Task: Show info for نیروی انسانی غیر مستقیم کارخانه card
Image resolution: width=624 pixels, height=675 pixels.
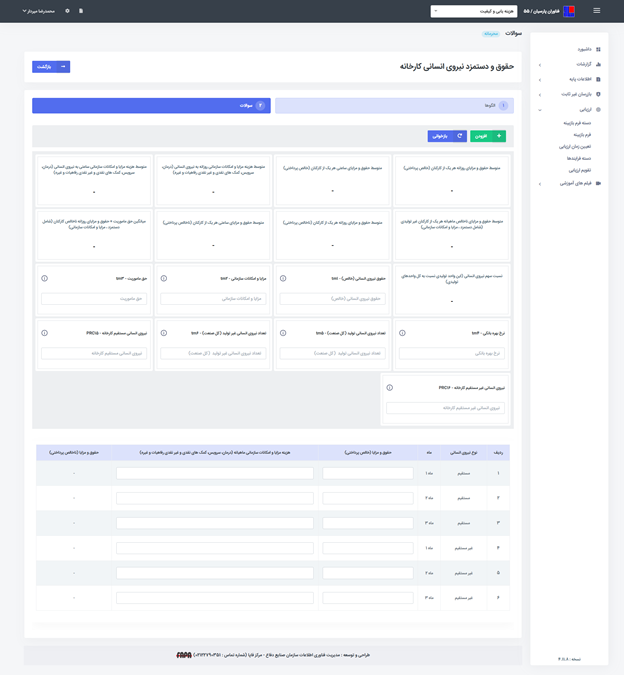Action: click(389, 387)
